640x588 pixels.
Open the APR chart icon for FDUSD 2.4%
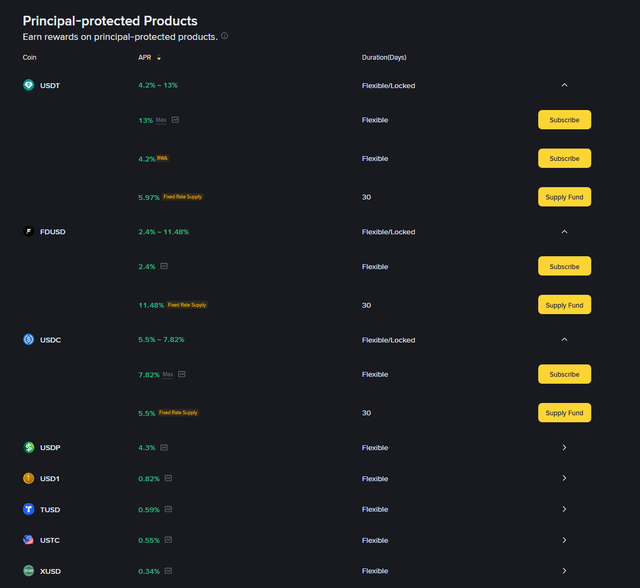pos(164,266)
